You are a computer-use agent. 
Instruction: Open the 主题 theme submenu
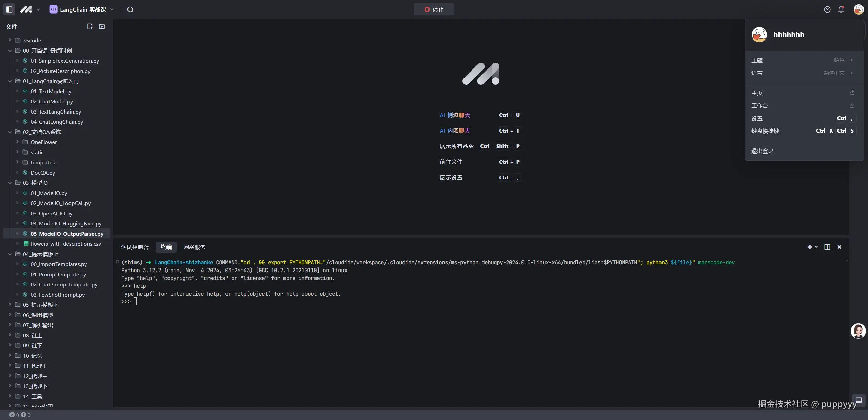(x=802, y=60)
